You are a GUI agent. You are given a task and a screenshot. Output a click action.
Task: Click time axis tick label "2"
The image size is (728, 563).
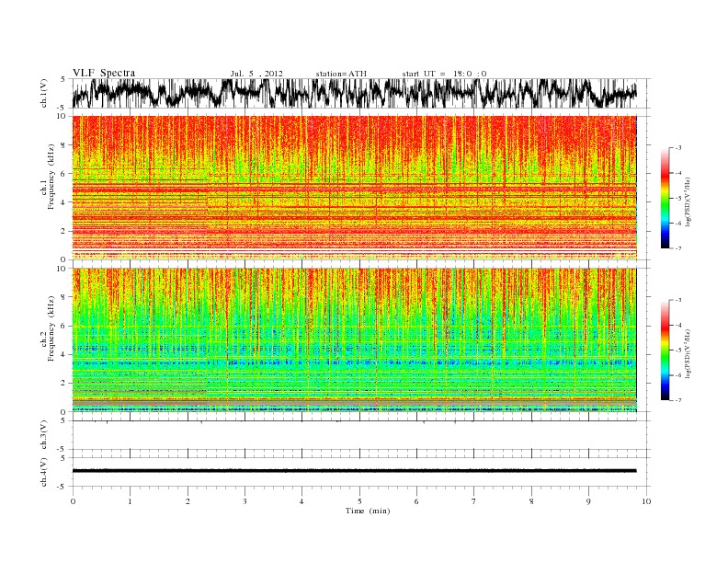tap(188, 501)
